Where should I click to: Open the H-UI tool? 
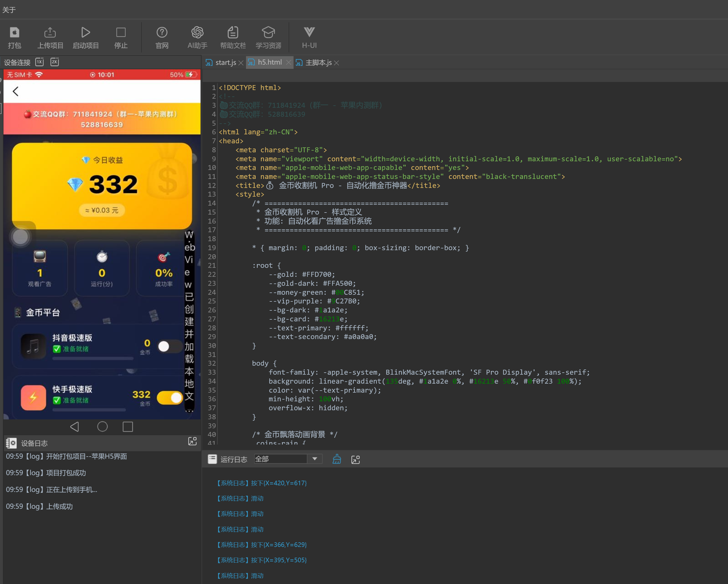click(309, 33)
